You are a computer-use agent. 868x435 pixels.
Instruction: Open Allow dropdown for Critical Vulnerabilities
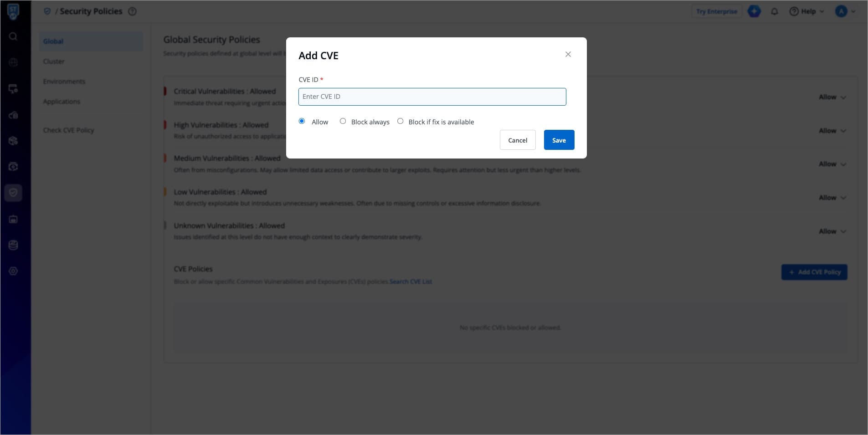point(832,97)
